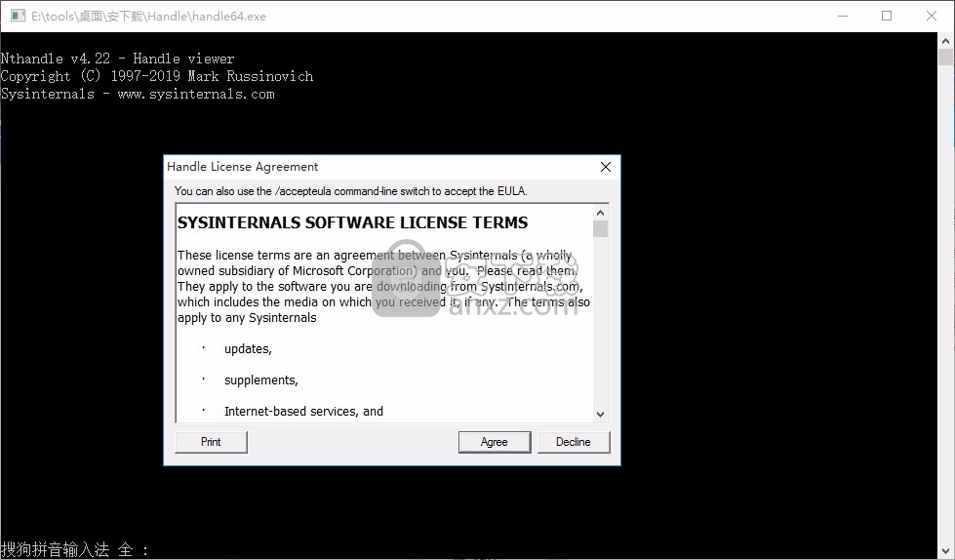Image resolution: width=955 pixels, height=560 pixels.
Task: Click license text scroll-down arrow
Action: tap(600, 415)
